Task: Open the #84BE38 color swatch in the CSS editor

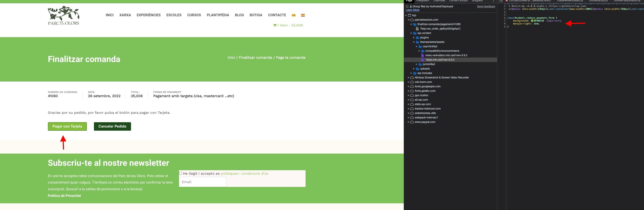Action: pos(532,21)
